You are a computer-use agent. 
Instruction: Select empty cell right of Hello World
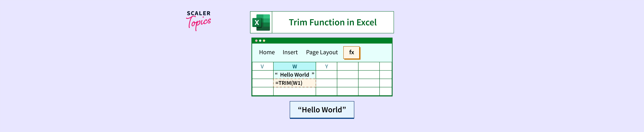click(326, 75)
